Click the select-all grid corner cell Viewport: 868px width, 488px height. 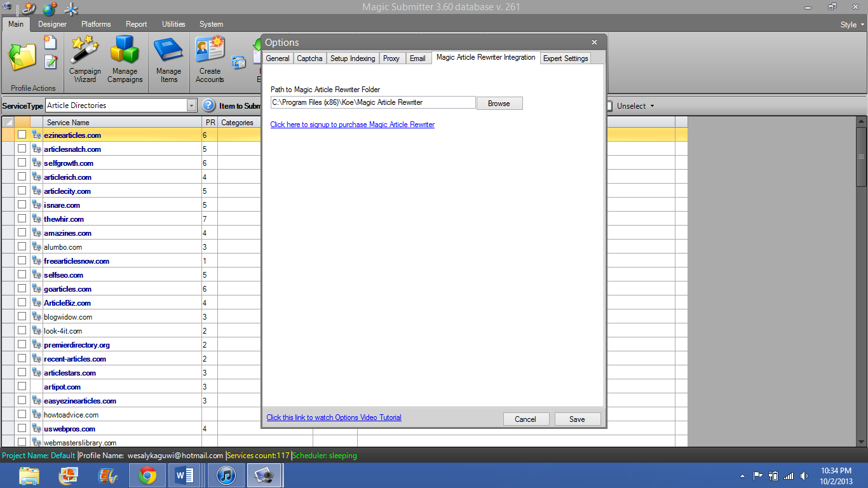click(8, 122)
